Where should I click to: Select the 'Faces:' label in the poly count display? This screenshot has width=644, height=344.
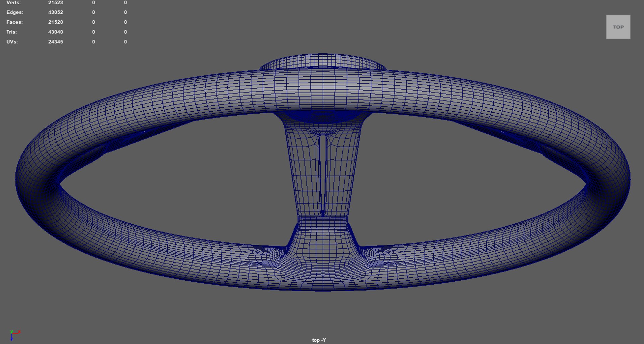(x=14, y=22)
